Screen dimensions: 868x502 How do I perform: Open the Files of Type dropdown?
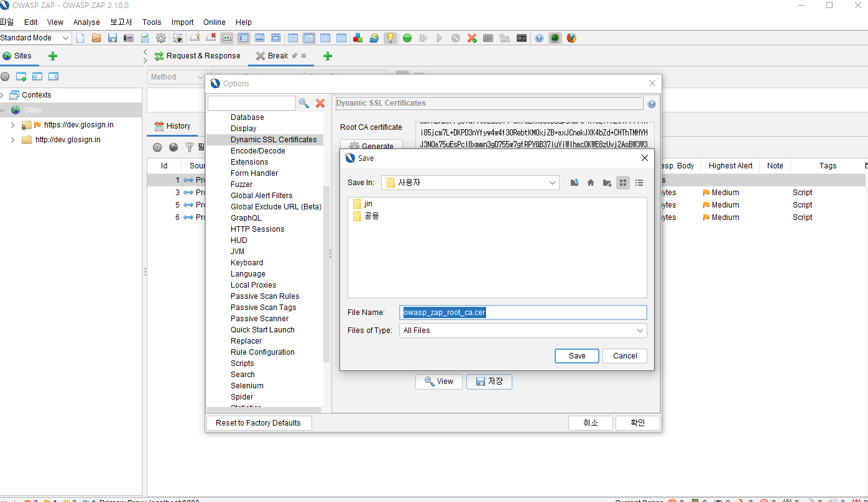[640, 331]
